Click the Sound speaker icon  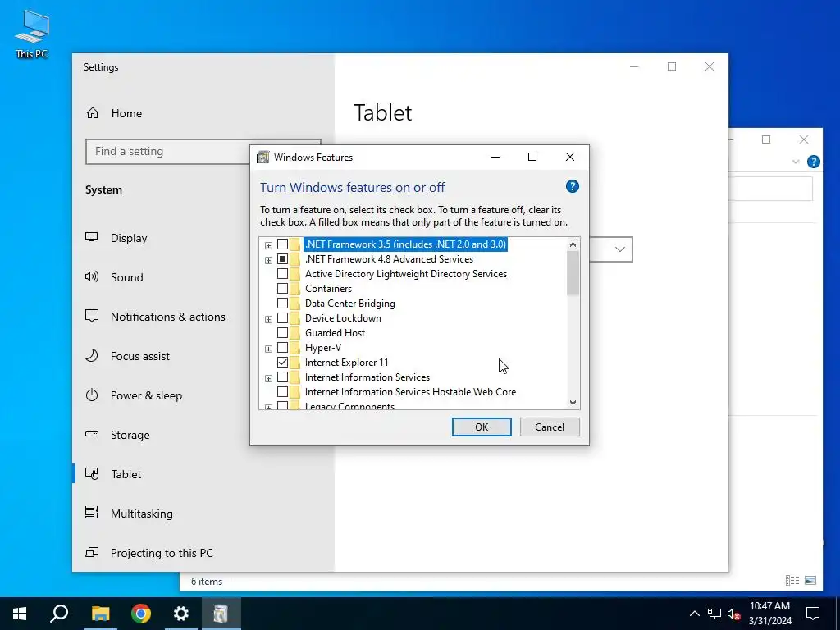pos(92,277)
